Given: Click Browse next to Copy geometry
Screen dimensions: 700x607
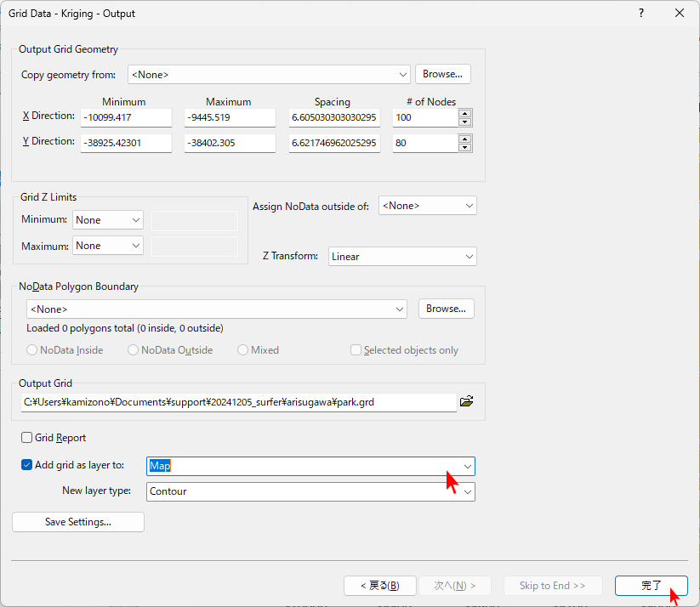Looking at the screenshot, I should 442,74.
